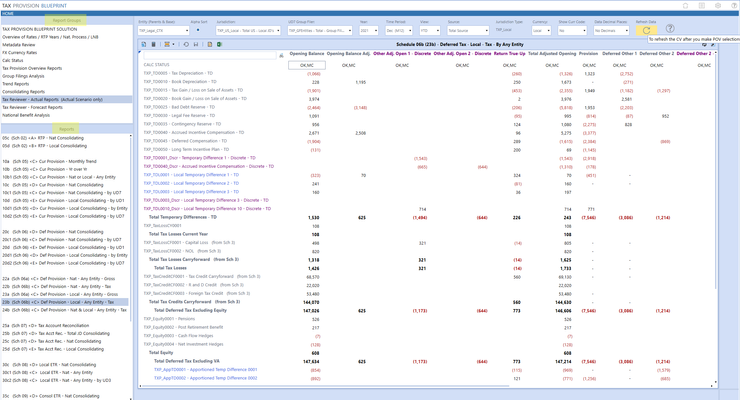This screenshot has height=400, width=740.
Task: Select Tax Reviewer - Actual Reports group
Action: point(67,100)
